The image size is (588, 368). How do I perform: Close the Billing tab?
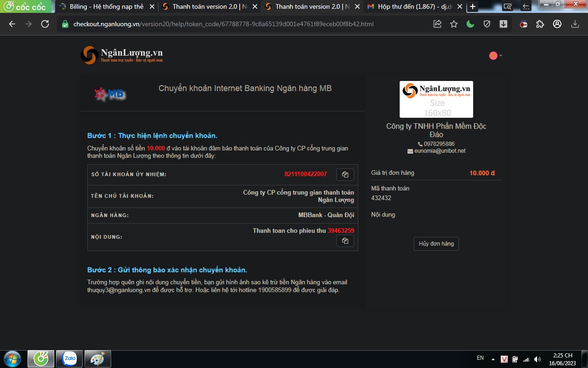152,6
